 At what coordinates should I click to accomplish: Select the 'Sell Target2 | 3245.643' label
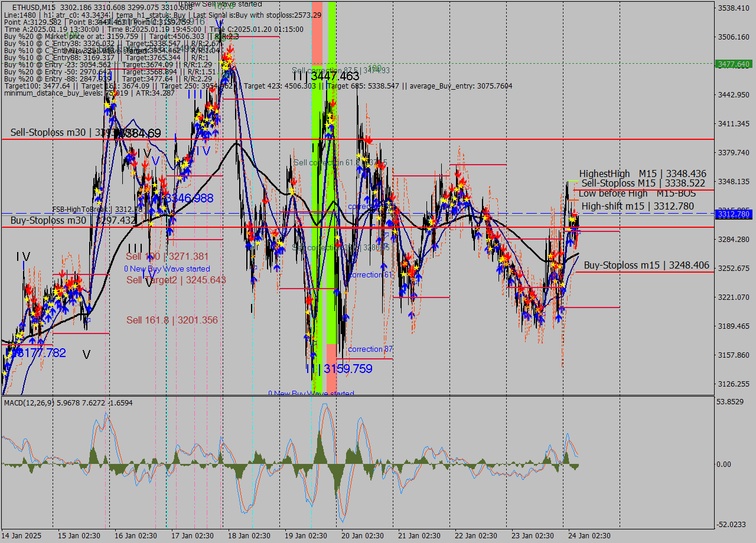coord(176,280)
